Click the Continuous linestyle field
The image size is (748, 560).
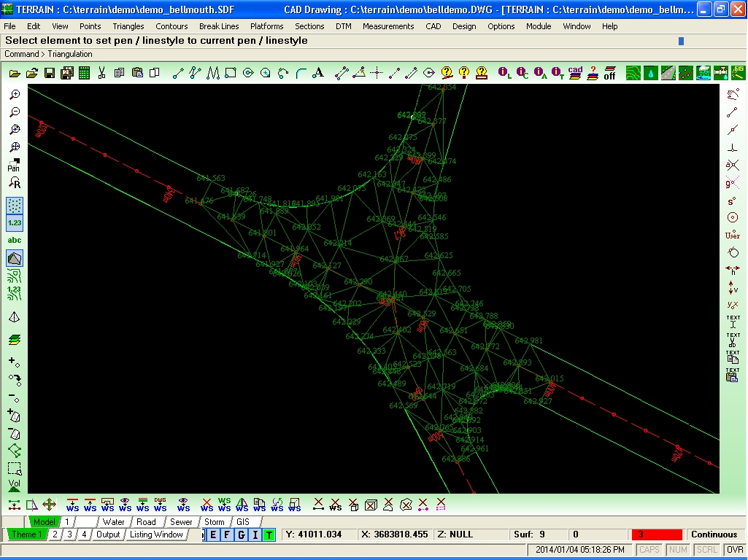(714, 534)
